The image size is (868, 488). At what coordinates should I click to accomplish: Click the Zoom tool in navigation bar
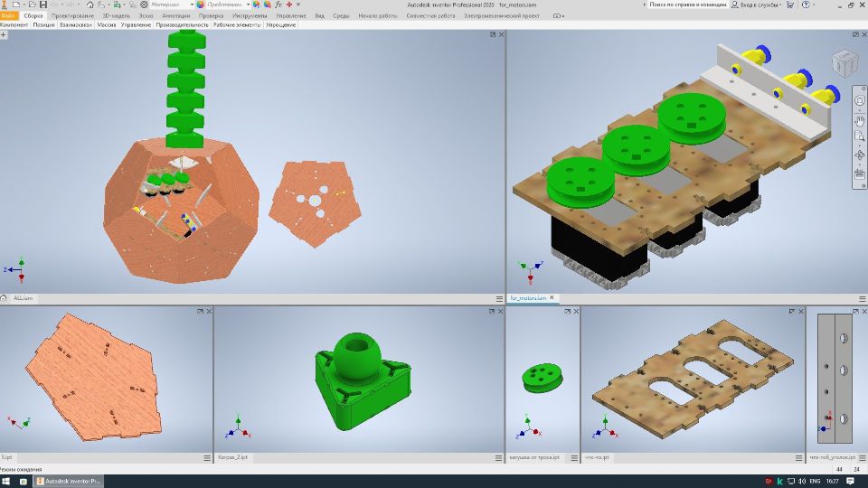click(x=859, y=136)
